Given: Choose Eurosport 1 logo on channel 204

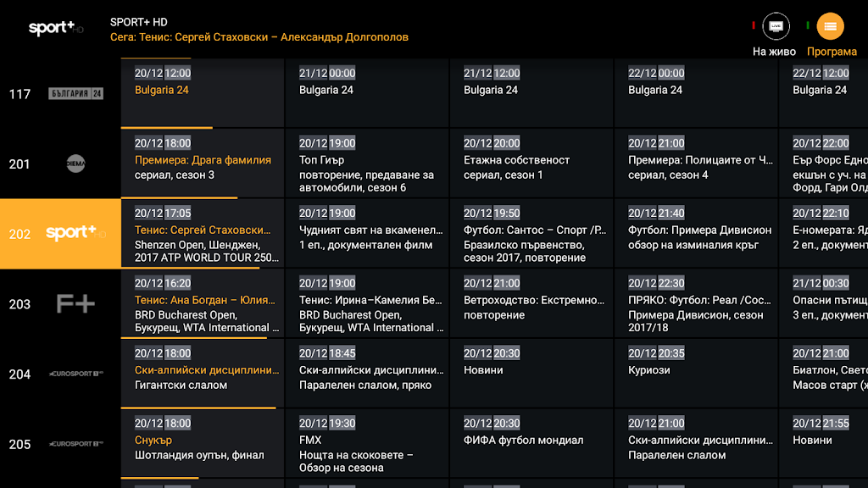Looking at the screenshot, I should pyautogui.click(x=75, y=374).
